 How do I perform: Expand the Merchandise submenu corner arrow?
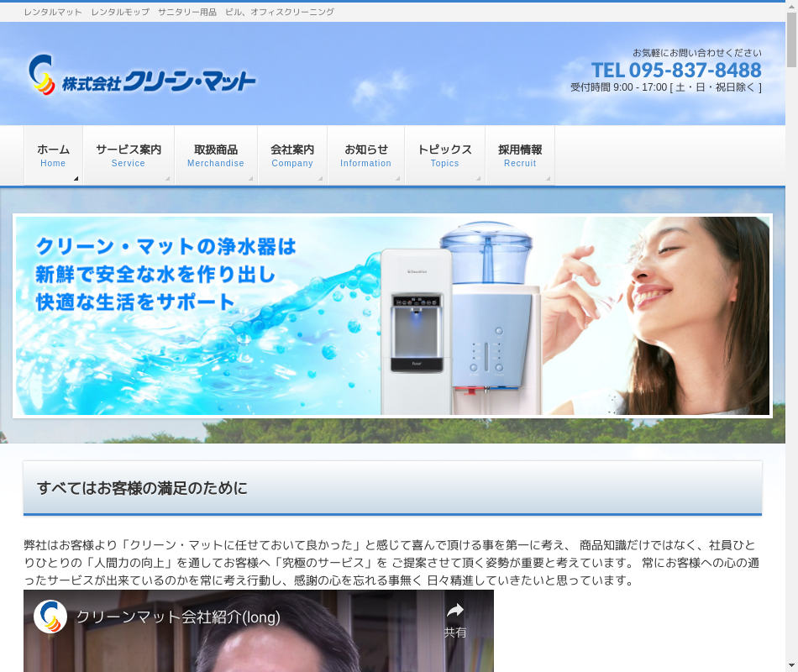[x=250, y=178]
